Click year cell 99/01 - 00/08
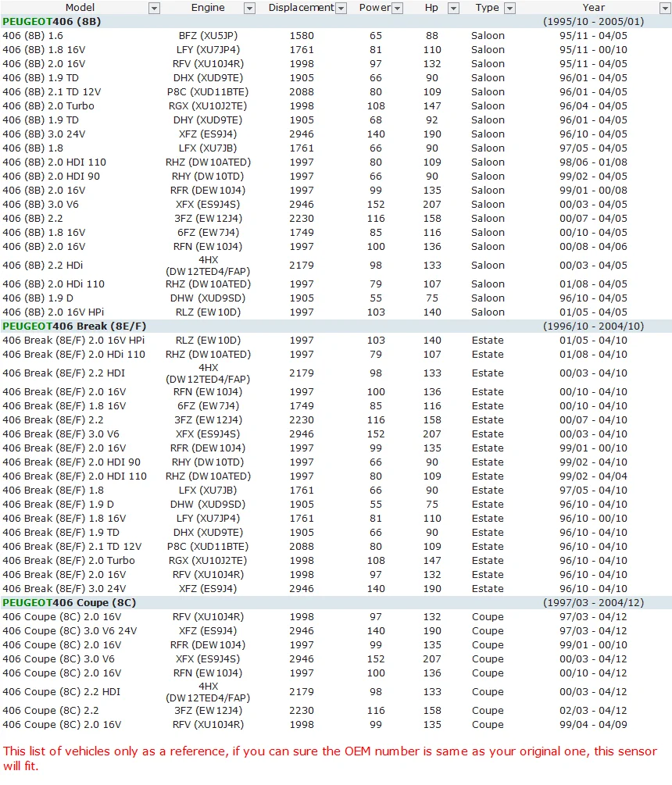 (x=593, y=190)
